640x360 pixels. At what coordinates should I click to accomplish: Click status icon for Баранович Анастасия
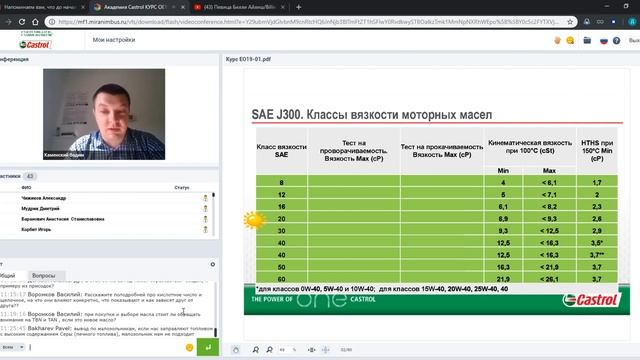[x=205, y=219]
